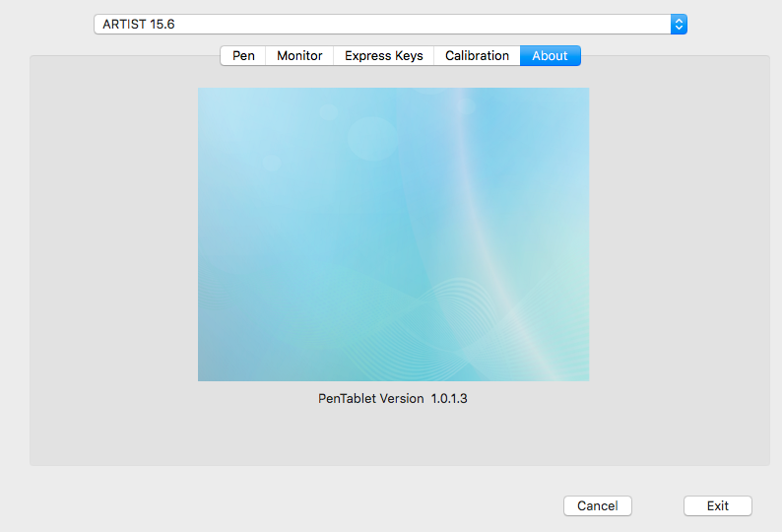
Task: Click the PenTablet Version label
Action: coord(370,399)
